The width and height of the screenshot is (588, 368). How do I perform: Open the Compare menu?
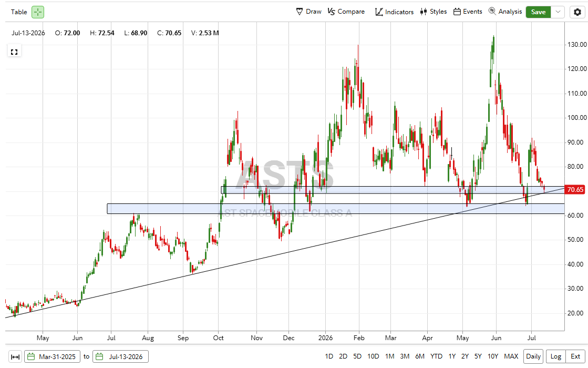click(346, 12)
